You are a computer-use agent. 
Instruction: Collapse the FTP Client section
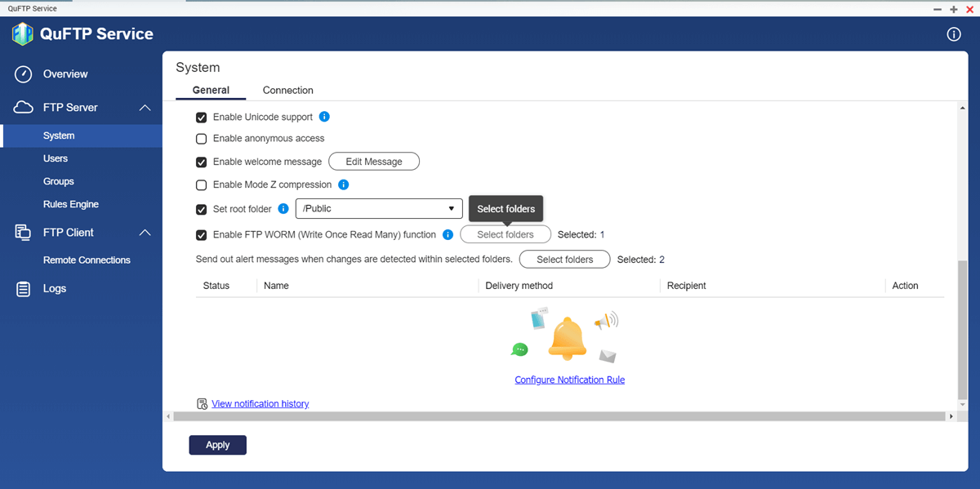[x=145, y=233]
